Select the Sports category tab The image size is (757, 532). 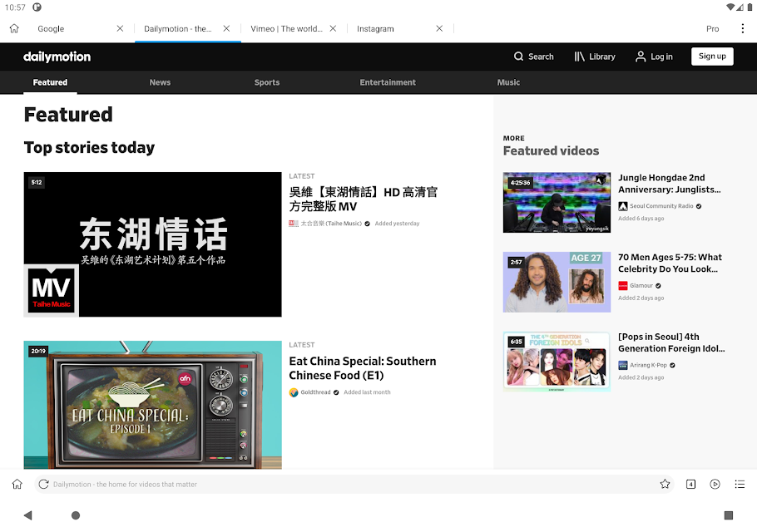[x=267, y=82]
